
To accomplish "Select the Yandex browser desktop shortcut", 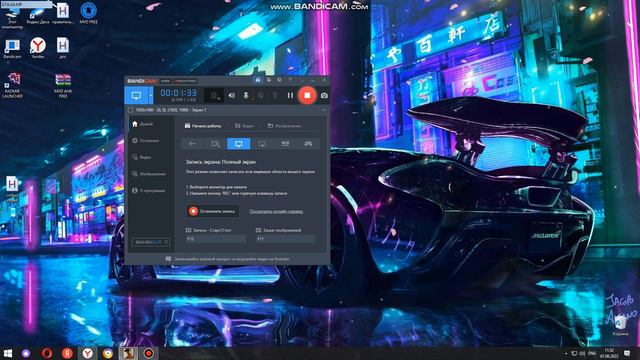I will coord(38,48).
